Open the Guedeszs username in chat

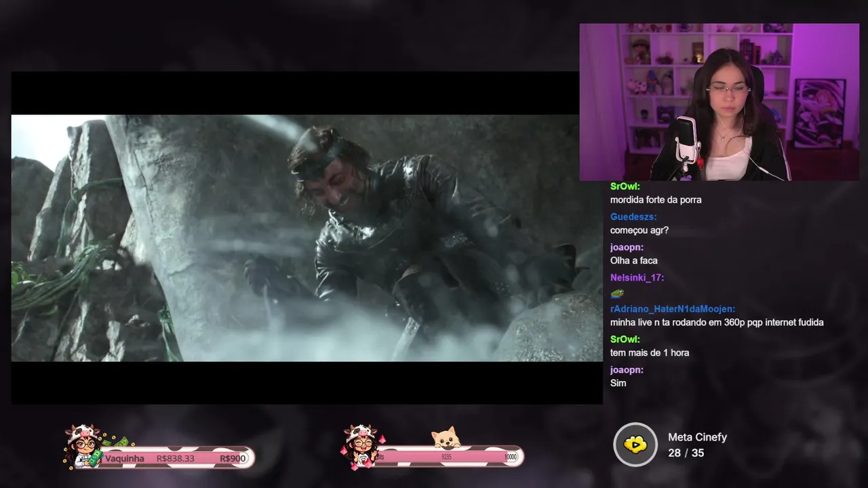pyautogui.click(x=633, y=217)
